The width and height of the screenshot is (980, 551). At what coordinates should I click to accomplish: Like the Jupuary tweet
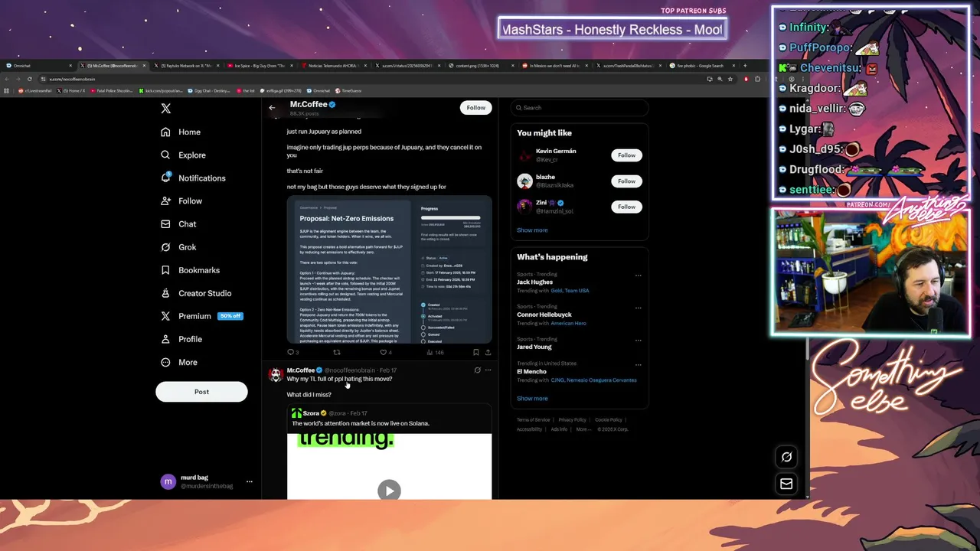[385, 352]
